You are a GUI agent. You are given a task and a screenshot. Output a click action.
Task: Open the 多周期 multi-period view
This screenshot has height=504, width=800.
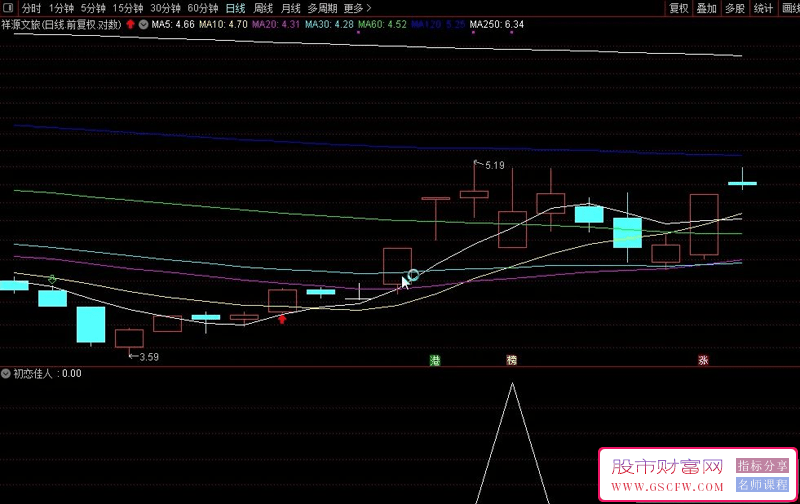pyautogui.click(x=322, y=8)
